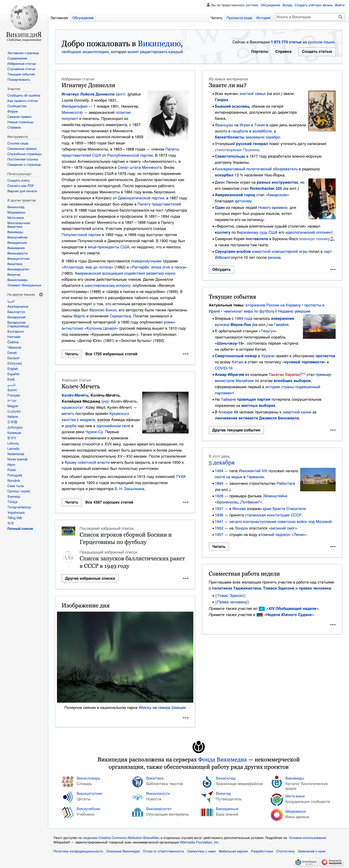349x868 pixels.
Task: Open the Викиверситет project icon
Action: point(138,812)
